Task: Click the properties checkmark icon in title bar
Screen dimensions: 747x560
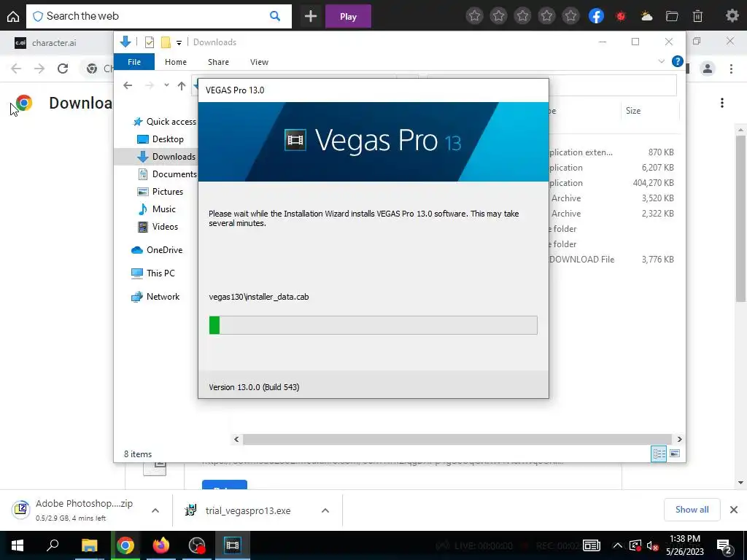Action: [x=149, y=42]
